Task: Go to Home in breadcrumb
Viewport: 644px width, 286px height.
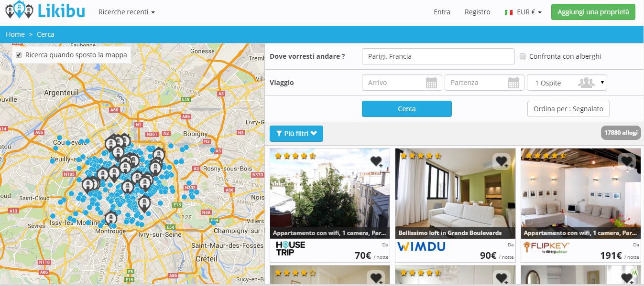Action: coord(15,34)
